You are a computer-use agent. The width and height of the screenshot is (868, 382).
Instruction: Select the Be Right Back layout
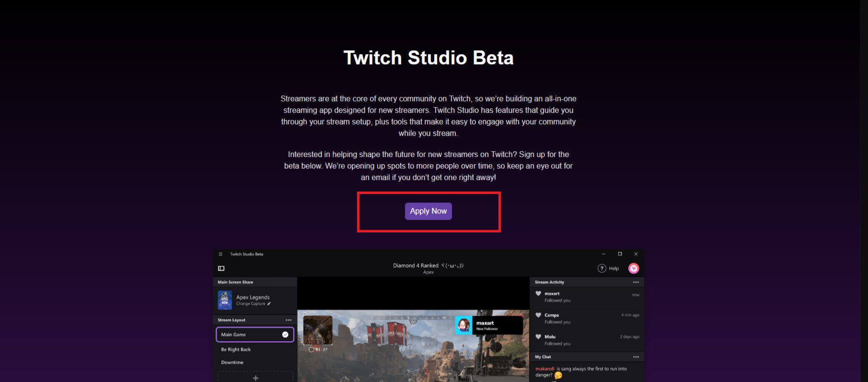pyautogui.click(x=236, y=349)
